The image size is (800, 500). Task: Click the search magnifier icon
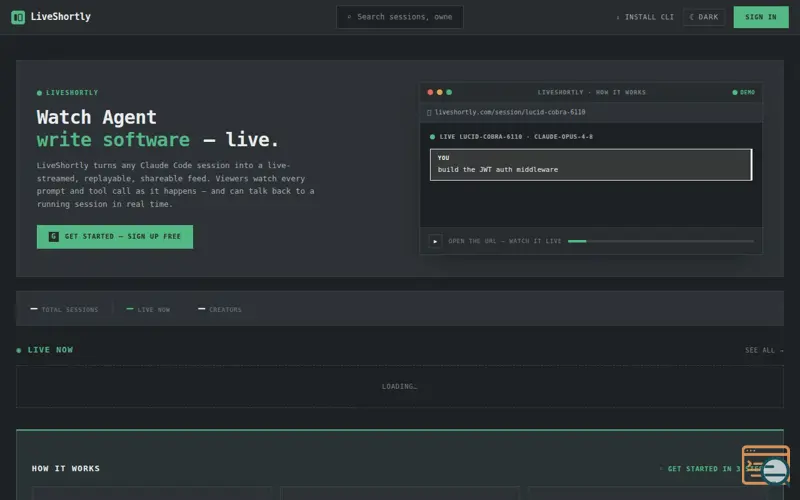pyautogui.click(x=349, y=17)
